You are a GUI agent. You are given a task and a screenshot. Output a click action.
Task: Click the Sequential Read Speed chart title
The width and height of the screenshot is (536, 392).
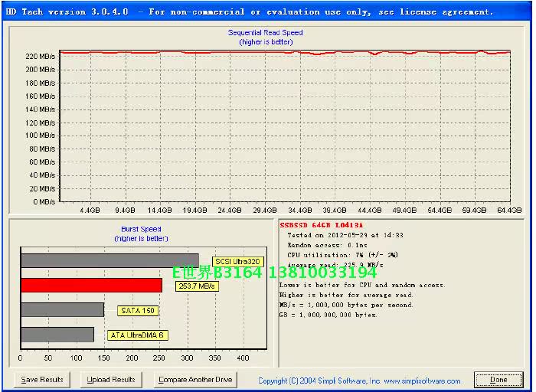[266, 33]
